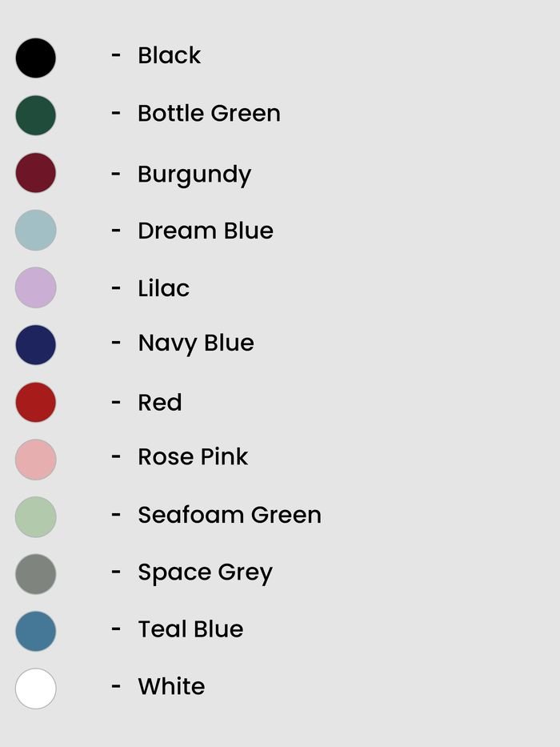The height and width of the screenshot is (747, 560).
Task: Select the Black color swatch
Action: click(x=36, y=58)
